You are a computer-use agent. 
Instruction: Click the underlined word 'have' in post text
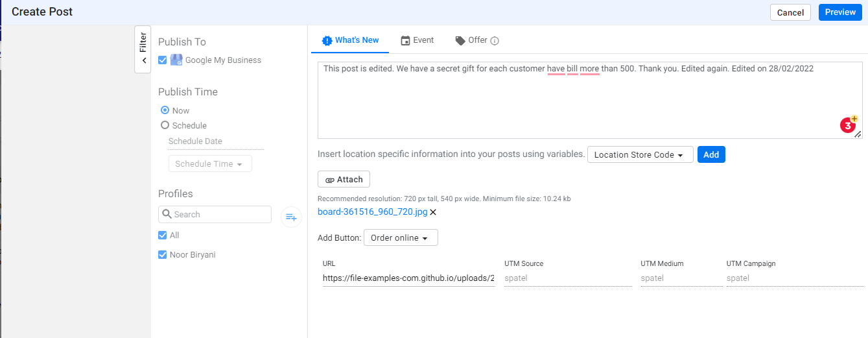[556, 68]
